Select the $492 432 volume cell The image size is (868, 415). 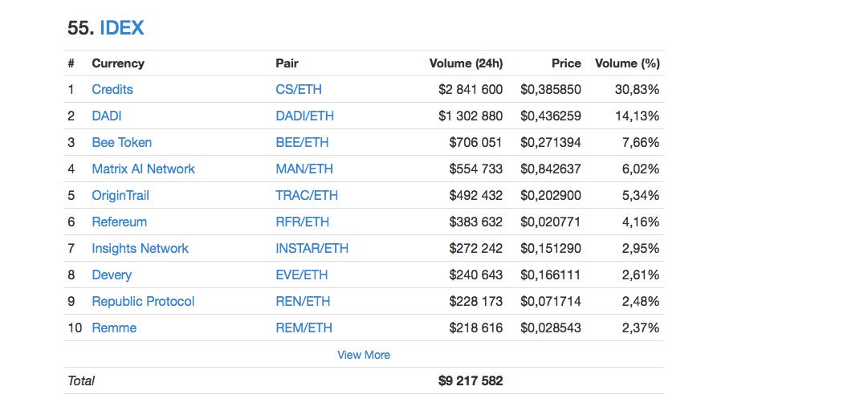point(475,195)
